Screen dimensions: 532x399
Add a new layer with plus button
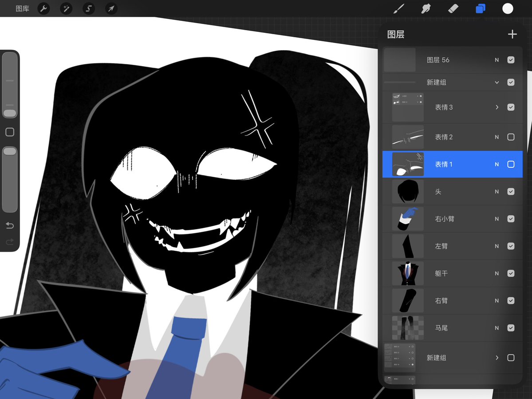512,34
